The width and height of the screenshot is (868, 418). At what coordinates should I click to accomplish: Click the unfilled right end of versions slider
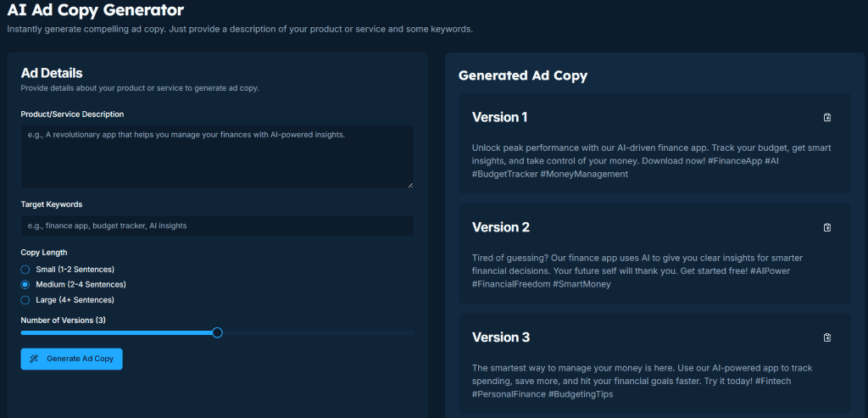tap(398, 333)
